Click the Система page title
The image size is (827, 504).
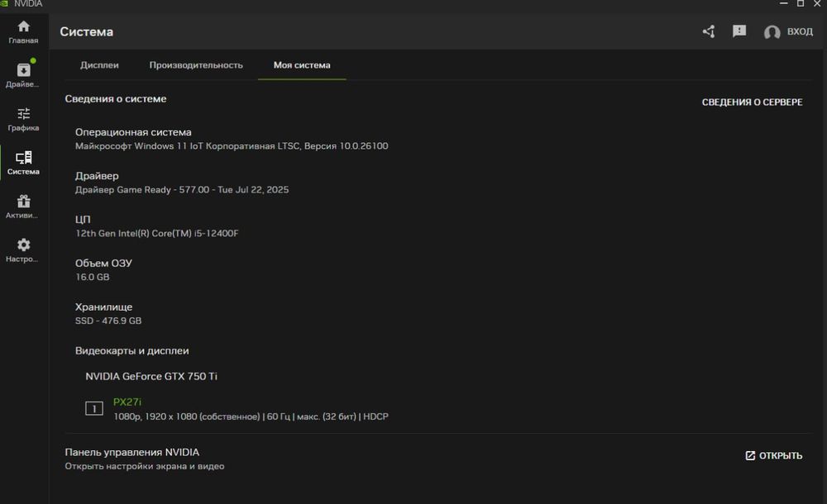click(87, 31)
